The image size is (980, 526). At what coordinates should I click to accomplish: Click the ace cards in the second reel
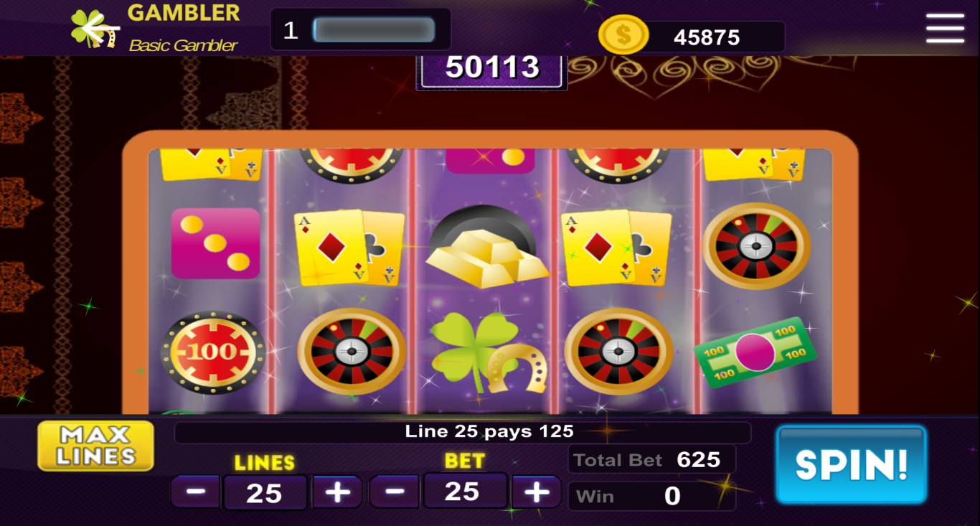coord(349,248)
